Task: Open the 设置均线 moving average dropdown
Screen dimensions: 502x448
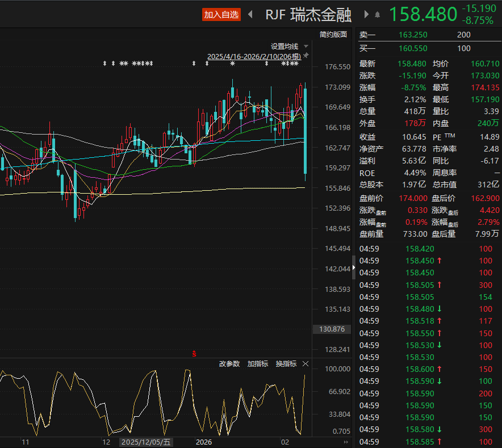Action: pos(290,46)
